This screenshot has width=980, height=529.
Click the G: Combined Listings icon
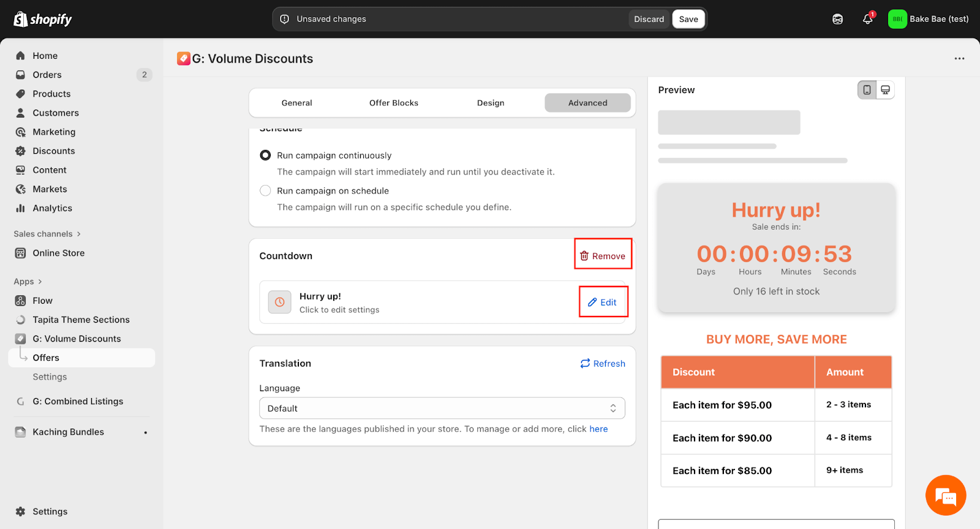coord(21,402)
